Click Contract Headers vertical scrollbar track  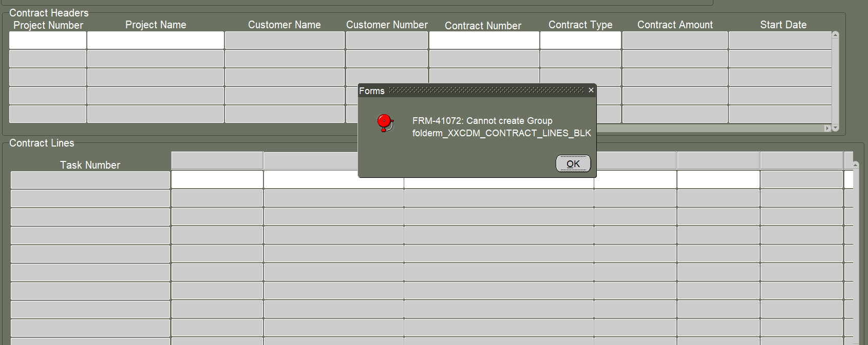[835, 77]
